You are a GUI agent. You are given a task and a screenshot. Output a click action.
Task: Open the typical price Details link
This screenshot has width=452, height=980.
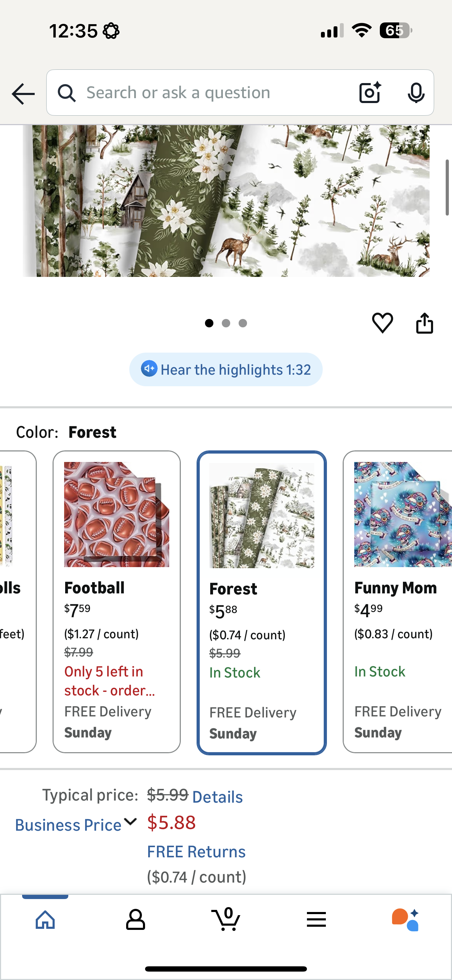click(217, 797)
